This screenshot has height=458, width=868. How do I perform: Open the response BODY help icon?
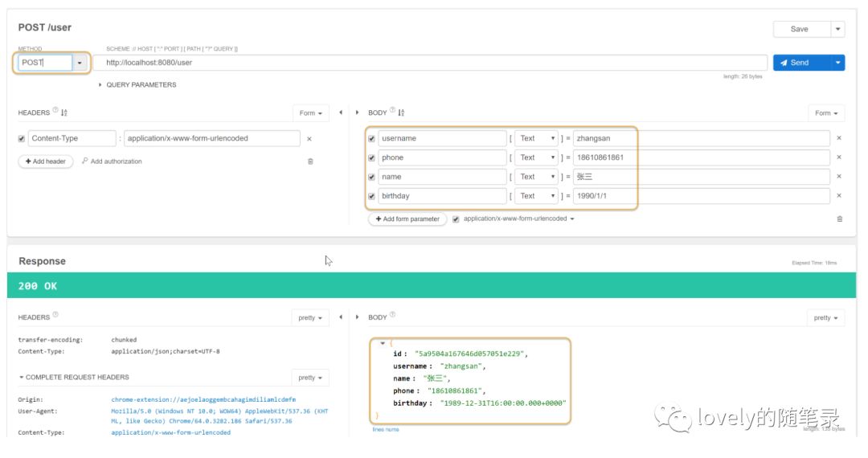pos(392,314)
